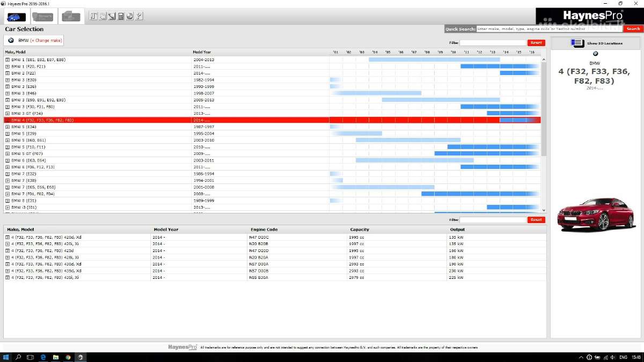Launch Microsoft Edge from taskbar
The height and width of the screenshot is (362, 644).
(x=43, y=357)
